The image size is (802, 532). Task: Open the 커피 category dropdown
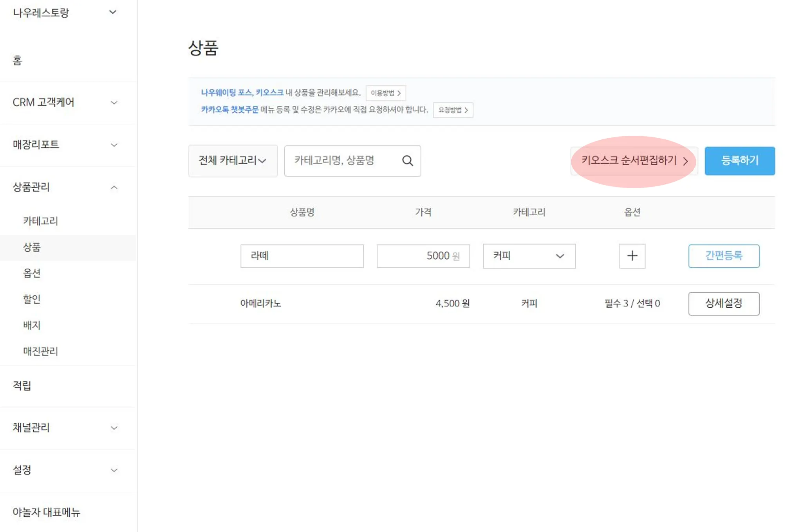[x=529, y=256]
